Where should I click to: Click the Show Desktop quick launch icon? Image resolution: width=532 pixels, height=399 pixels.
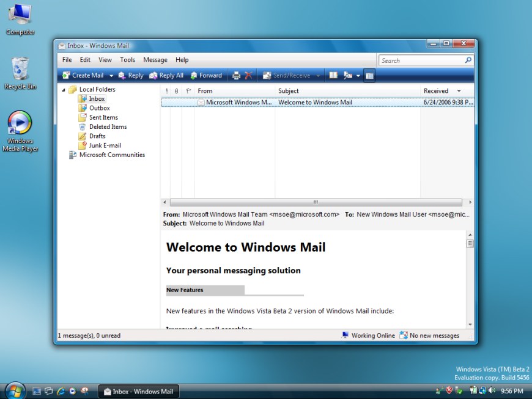point(36,391)
